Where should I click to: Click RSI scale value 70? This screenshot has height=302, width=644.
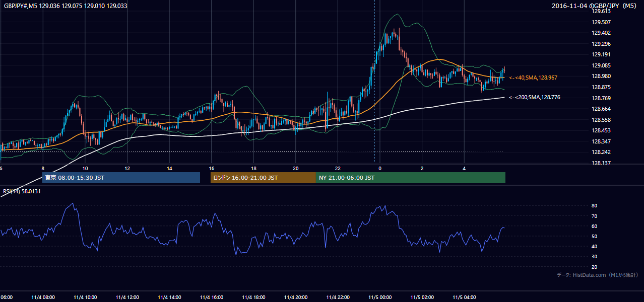click(594, 216)
